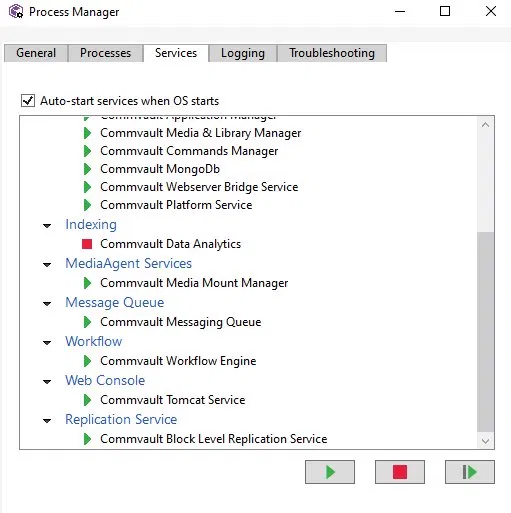Select the Commvault MongoDb service
This screenshot has height=513, width=511.
(x=160, y=169)
